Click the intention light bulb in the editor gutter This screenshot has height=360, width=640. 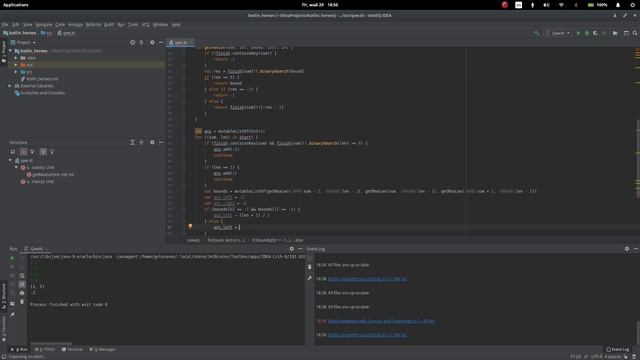click(x=190, y=227)
